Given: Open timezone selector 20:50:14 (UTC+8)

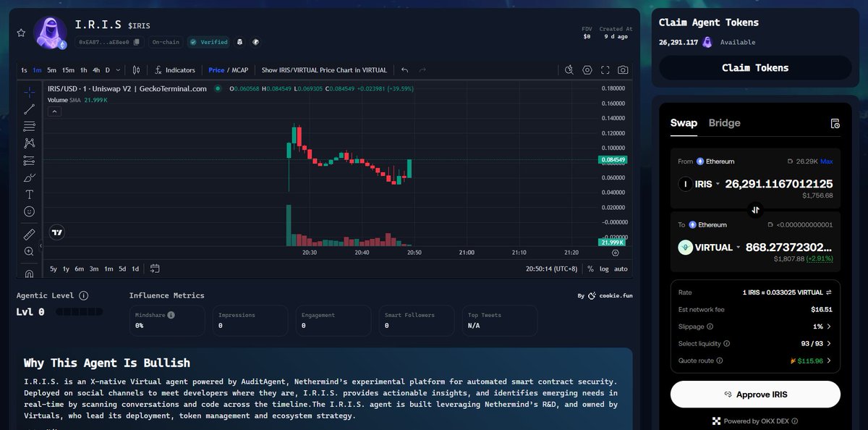Looking at the screenshot, I should coord(551,269).
